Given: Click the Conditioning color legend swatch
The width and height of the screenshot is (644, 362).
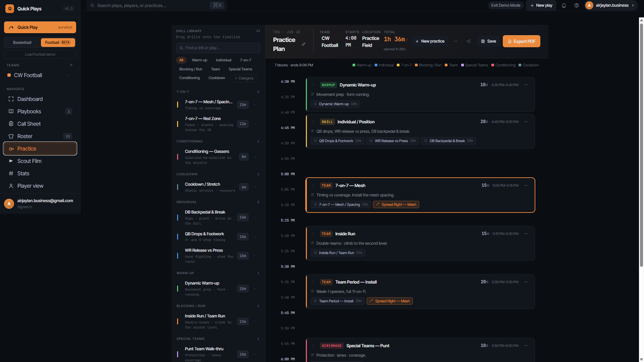Looking at the screenshot, I should [x=493, y=65].
